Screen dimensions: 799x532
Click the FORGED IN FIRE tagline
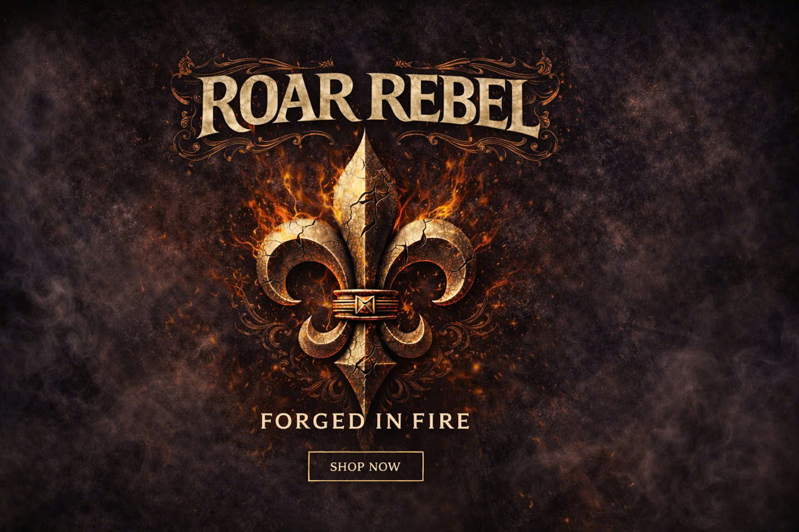point(365,422)
